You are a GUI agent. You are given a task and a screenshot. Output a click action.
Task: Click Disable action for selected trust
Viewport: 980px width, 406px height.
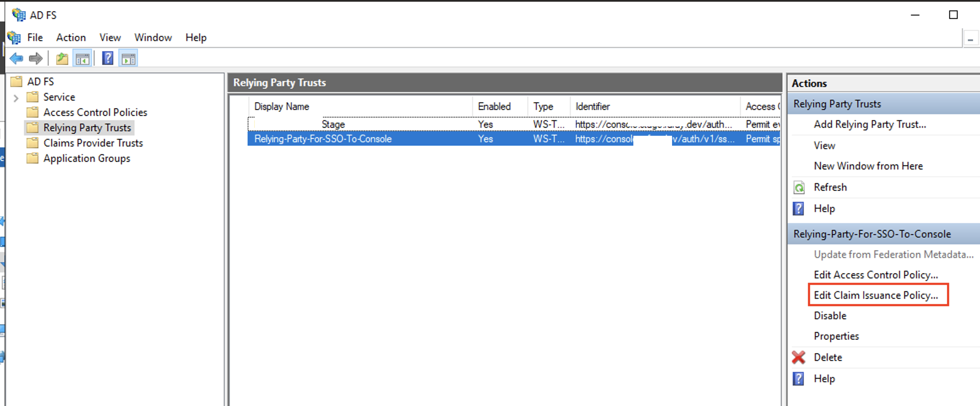pyautogui.click(x=830, y=316)
